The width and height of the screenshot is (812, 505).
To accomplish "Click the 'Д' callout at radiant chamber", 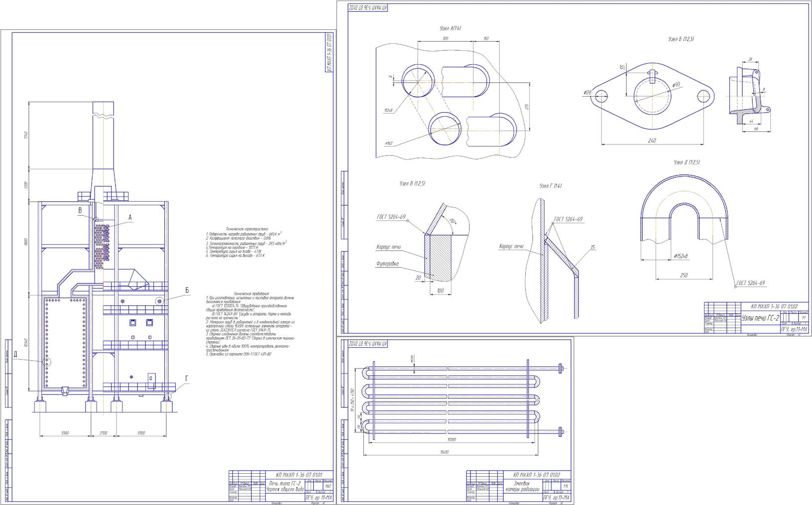I will pyautogui.click(x=15, y=355).
